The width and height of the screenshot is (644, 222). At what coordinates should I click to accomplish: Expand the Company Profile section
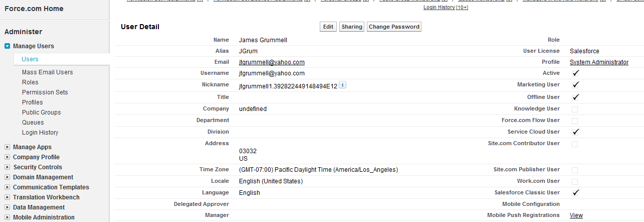point(8,157)
